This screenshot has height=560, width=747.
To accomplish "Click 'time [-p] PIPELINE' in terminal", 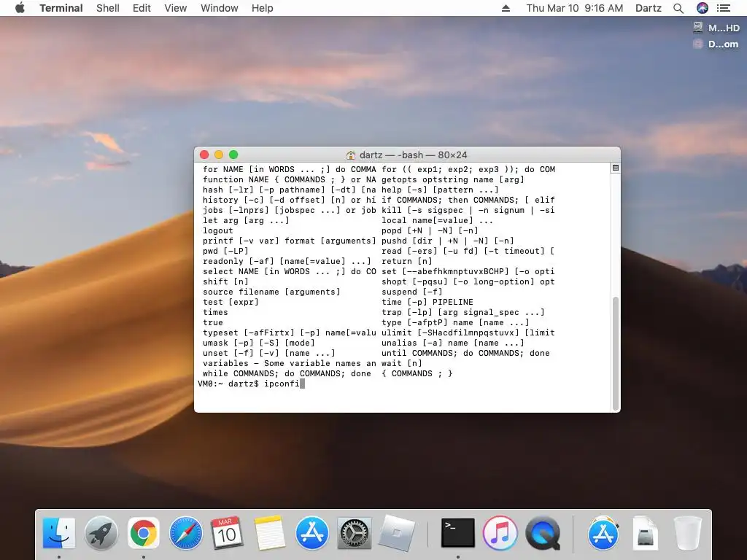I will pyautogui.click(x=427, y=302).
